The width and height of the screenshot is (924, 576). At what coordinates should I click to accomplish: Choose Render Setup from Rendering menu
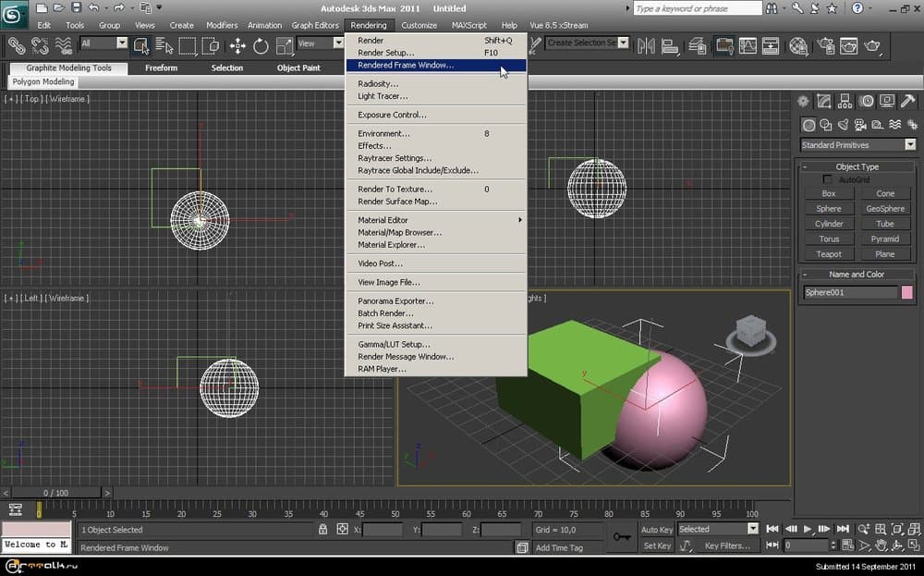[436, 53]
